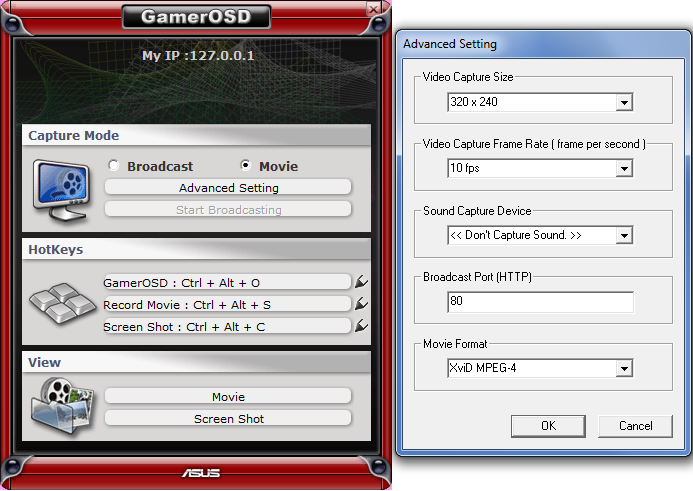Screen dimensions: 693x491
Task: Open the Movie view
Action: click(228, 397)
